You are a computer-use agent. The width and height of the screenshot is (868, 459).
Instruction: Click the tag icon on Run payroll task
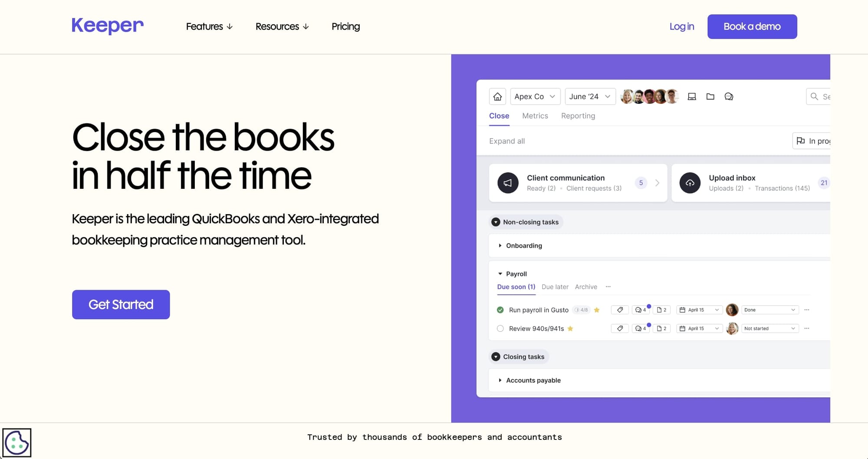click(x=619, y=310)
